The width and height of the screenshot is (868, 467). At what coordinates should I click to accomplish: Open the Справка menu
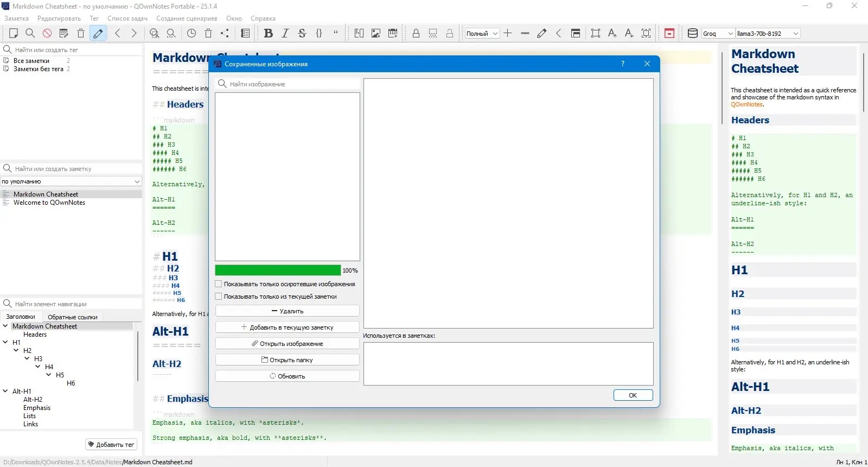(263, 18)
